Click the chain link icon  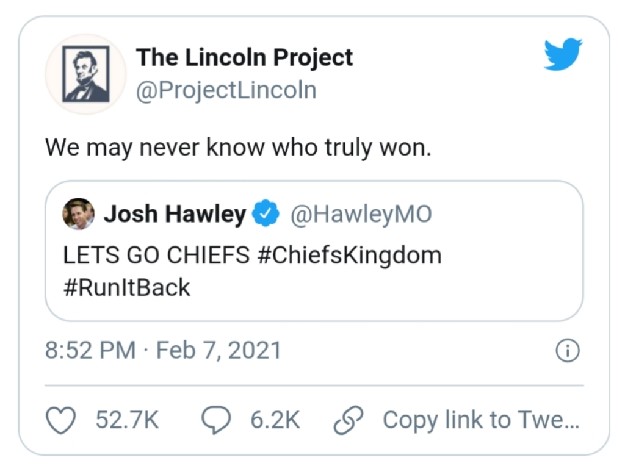click(x=348, y=420)
